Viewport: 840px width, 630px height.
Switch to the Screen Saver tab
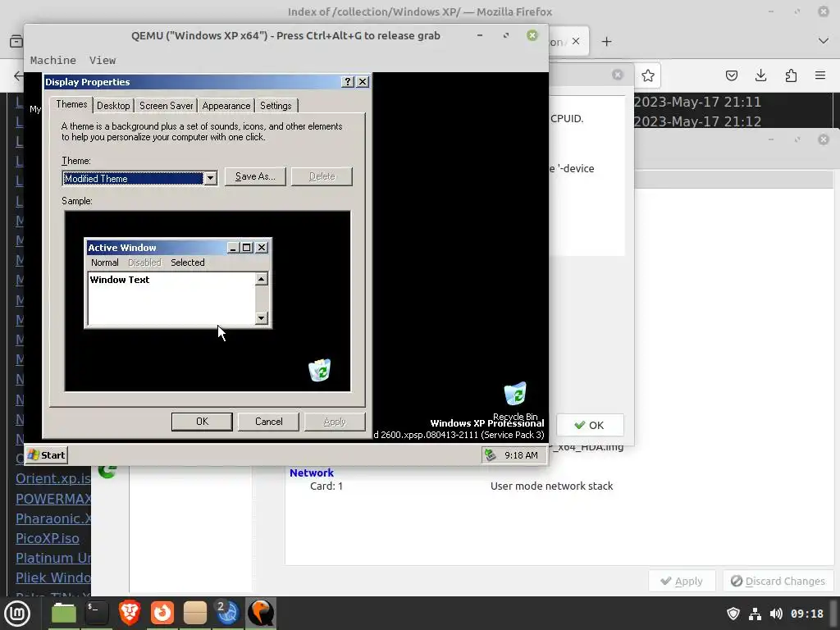click(x=166, y=106)
